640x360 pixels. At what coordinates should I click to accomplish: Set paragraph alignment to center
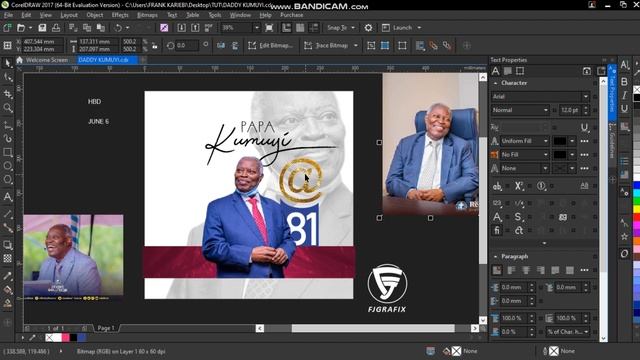(x=526, y=270)
